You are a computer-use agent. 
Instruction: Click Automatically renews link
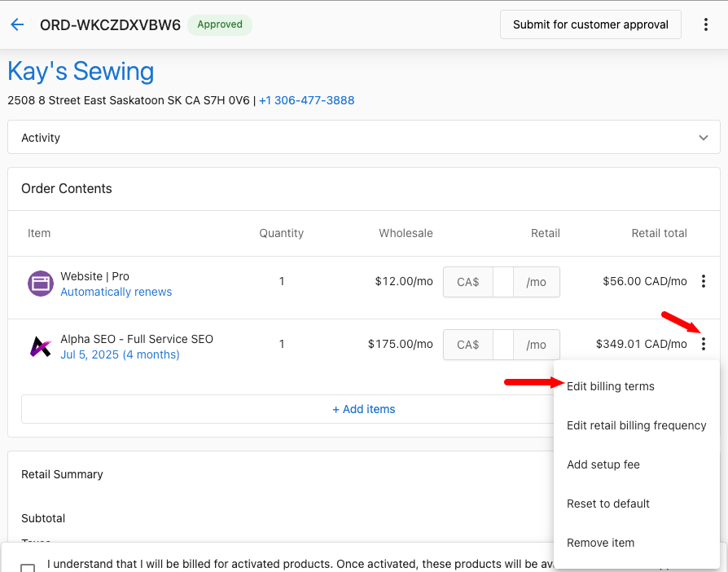pyautogui.click(x=116, y=292)
